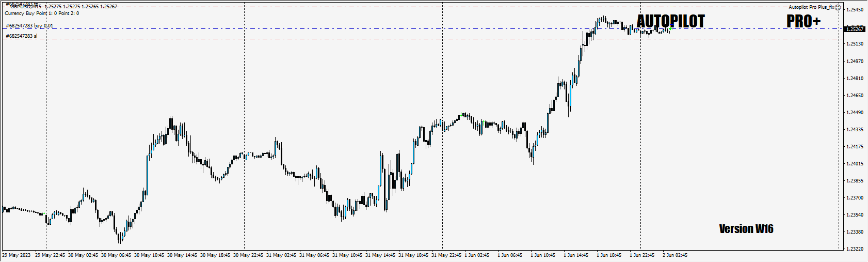Click the 1 Jun 10:45 time label

543,255
